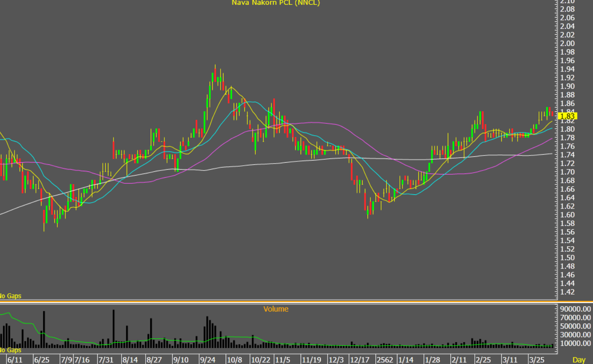
Task: Click the 10000.00 volume axis value
Action: click(x=575, y=343)
